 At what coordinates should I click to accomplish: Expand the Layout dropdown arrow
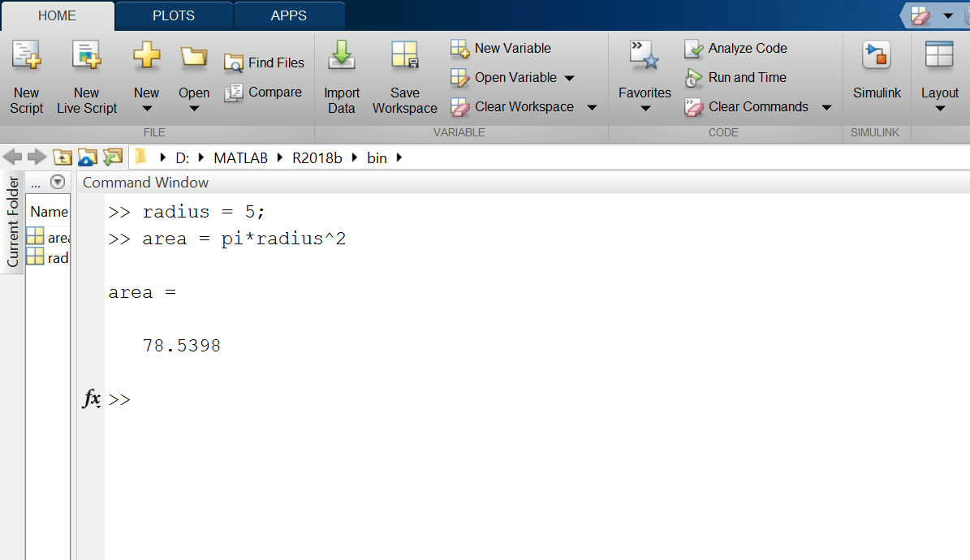(939, 106)
